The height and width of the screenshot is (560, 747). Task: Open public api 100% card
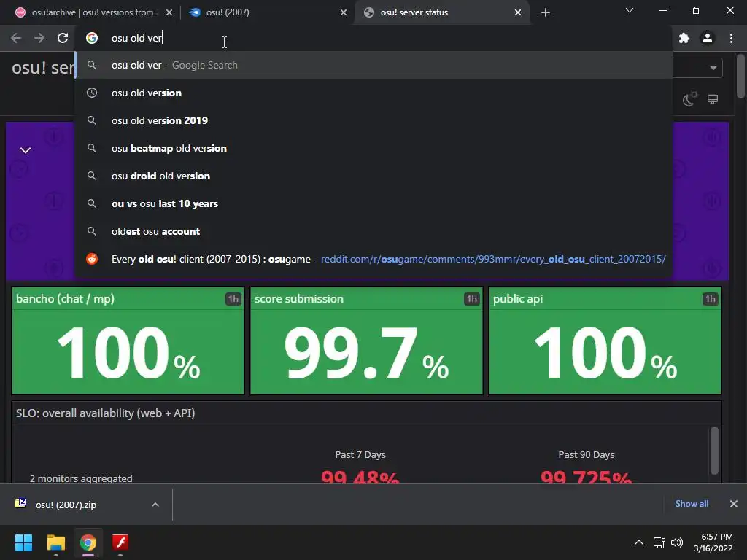[605, 341]
